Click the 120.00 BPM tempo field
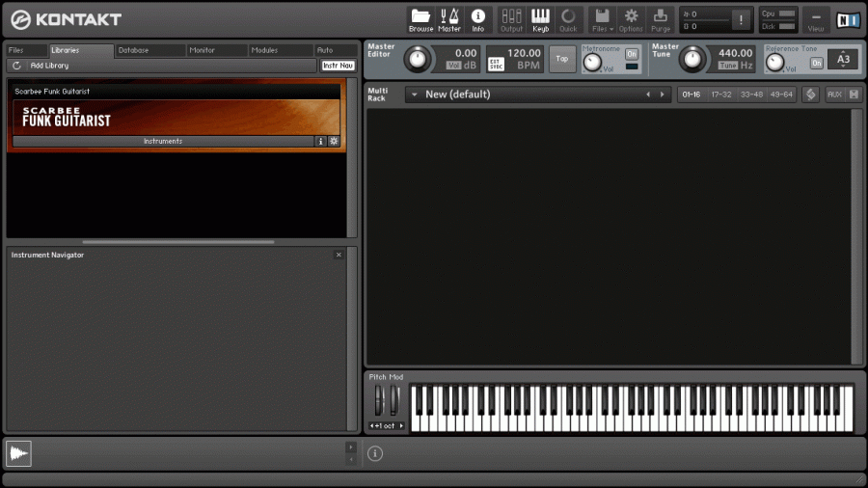Screen dimensions: 868x488 [524, 53]
